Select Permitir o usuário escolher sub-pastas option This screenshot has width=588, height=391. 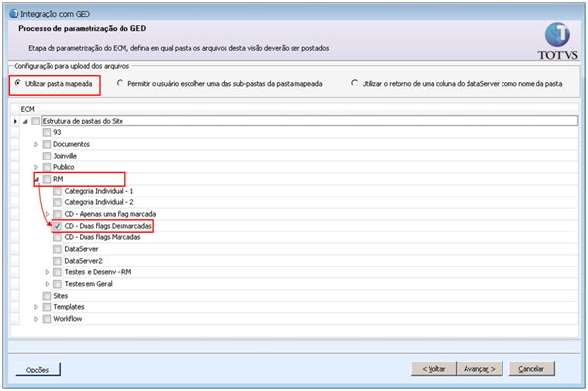coord(120,83)
